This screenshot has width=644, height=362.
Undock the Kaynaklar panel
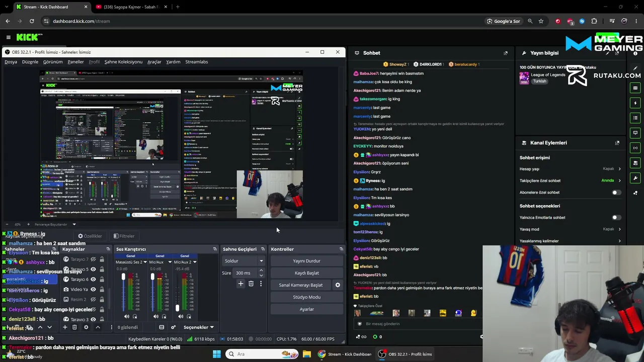(108, 249)
